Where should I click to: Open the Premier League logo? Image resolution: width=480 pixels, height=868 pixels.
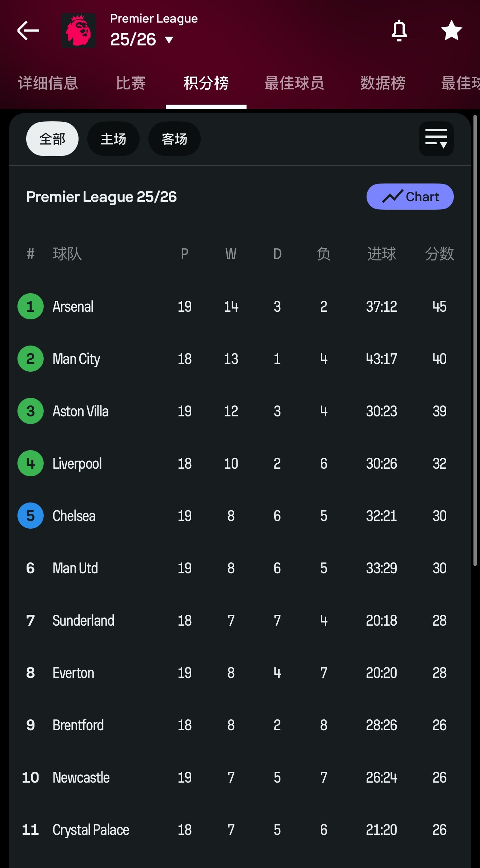pyautogui.click(x=79, y=31)
